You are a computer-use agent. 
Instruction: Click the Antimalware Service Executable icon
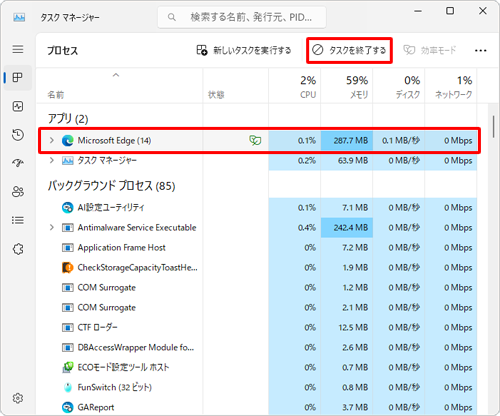coord(68,228)
